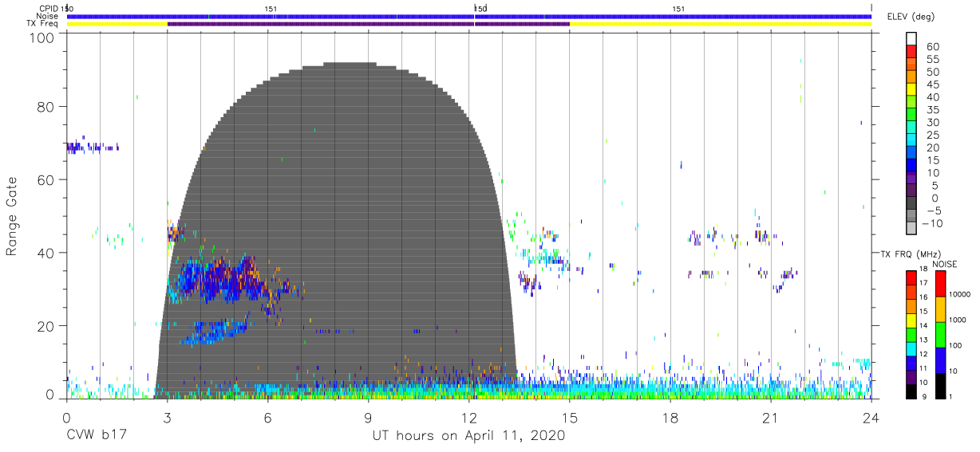Click the white top segment of ELEV colorbar

911,37
